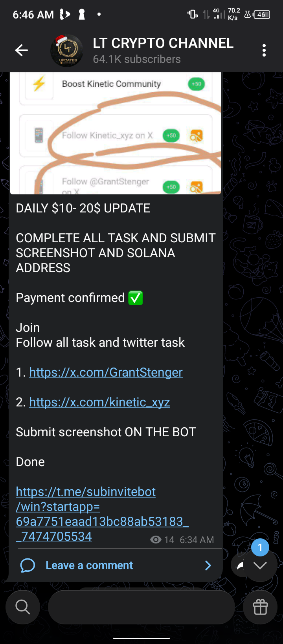Tap the bottom message input bar
The image size is (283, 644).
click(141, 607)
